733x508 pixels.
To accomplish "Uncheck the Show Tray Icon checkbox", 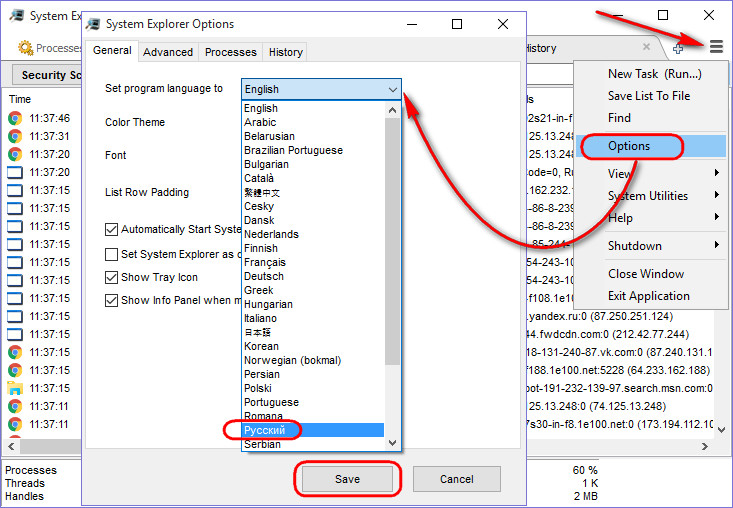I will point(111,278).
